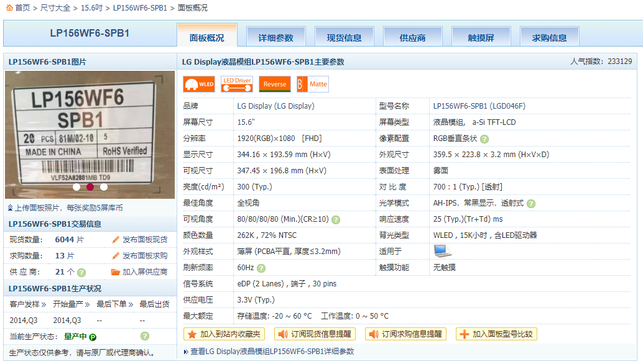Click 加入屏供应商 link
This screenshot has width=643, height=364.
(145, 272)
